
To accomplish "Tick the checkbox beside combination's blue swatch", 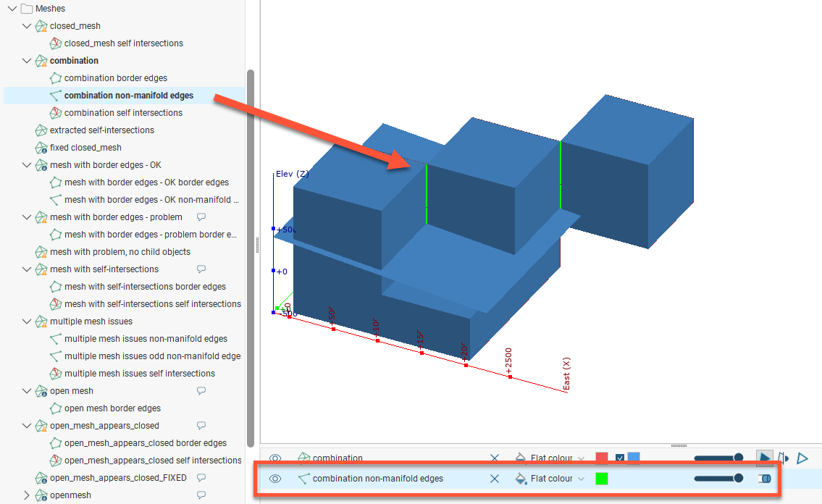I will coord(619,458).
